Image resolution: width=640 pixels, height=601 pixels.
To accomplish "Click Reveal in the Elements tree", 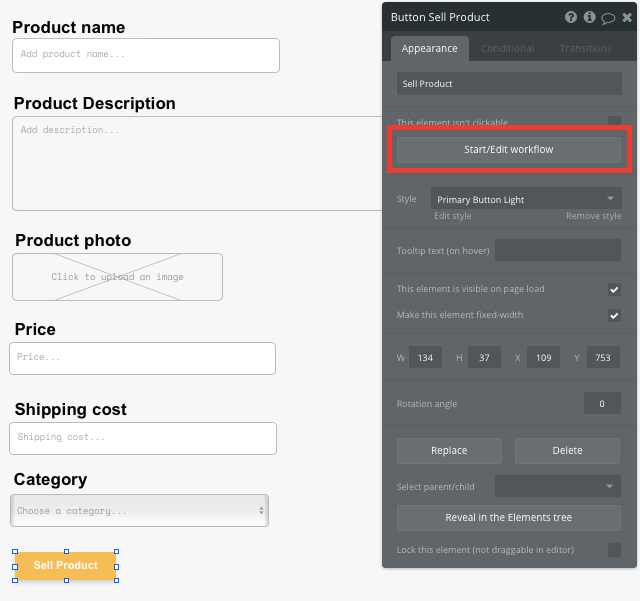I will click(509, 518).
